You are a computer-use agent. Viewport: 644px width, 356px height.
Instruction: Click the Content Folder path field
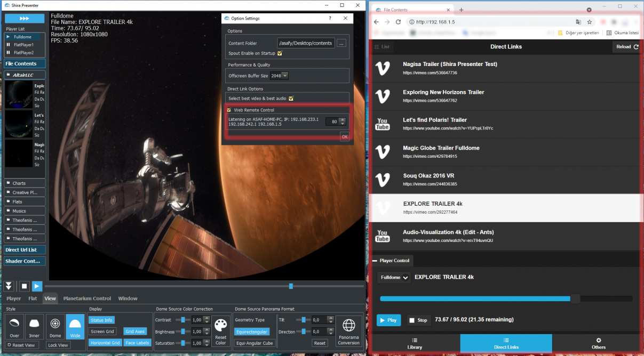pos(306,43)
